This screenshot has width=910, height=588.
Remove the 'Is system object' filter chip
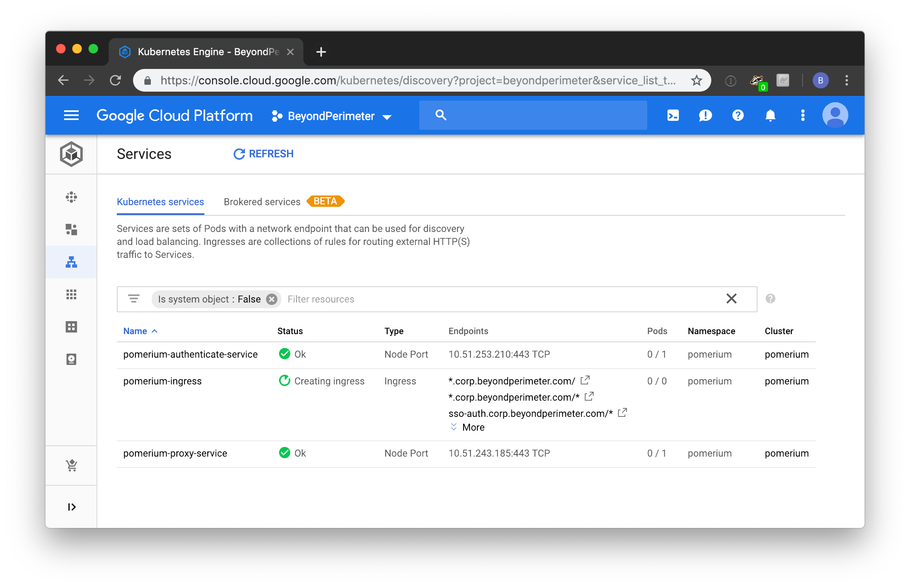(272, 299)
